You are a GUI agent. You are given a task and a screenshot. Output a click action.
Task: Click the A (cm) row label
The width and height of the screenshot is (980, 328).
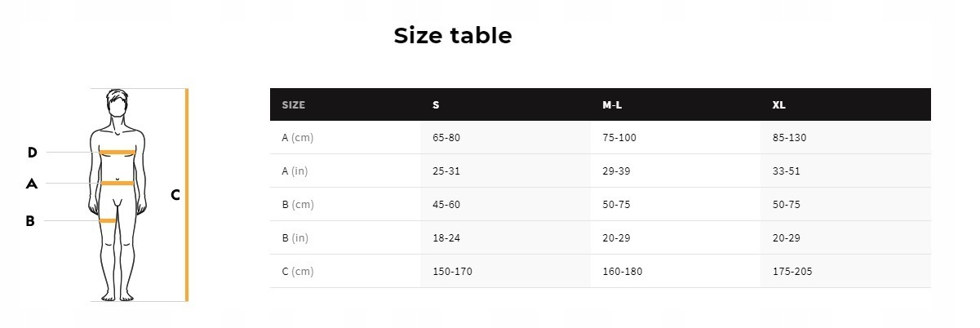pos(297,138)
